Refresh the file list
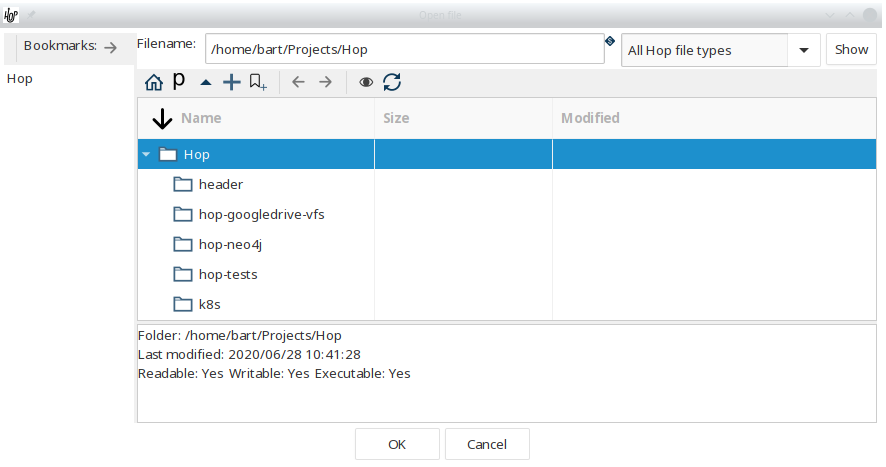The height and width of the screenshot is (467, 886). click(x=391, y=82)
